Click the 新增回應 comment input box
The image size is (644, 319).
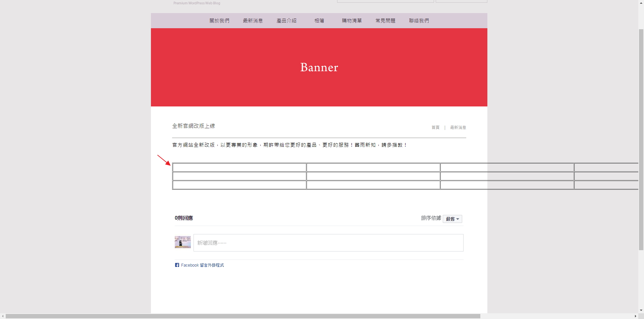[328, 243]
